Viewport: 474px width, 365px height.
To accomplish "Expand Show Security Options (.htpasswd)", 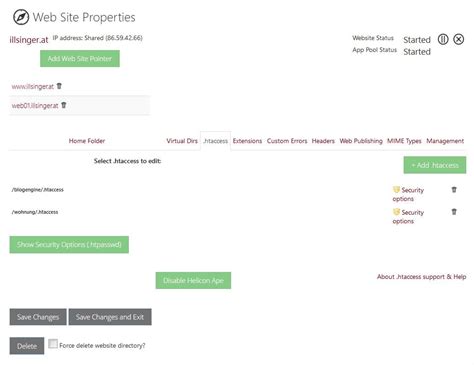I will pyautogui.click(x=69, y=245).
